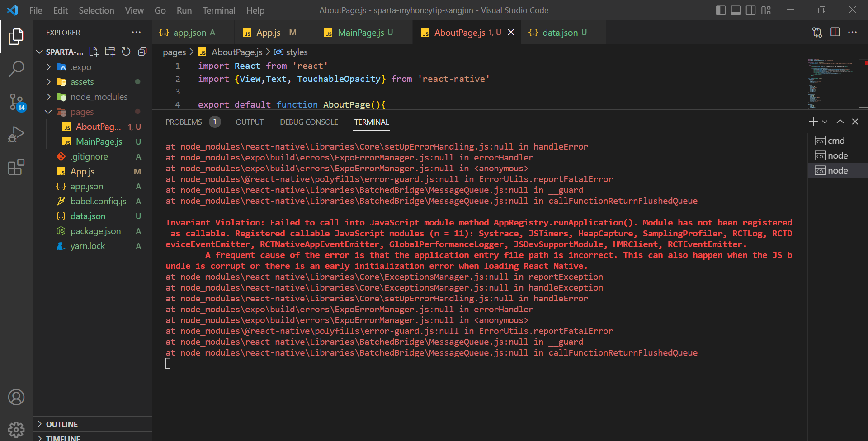Maximize the terminal panel size
The image size is (868, 441).
[840, 122]
